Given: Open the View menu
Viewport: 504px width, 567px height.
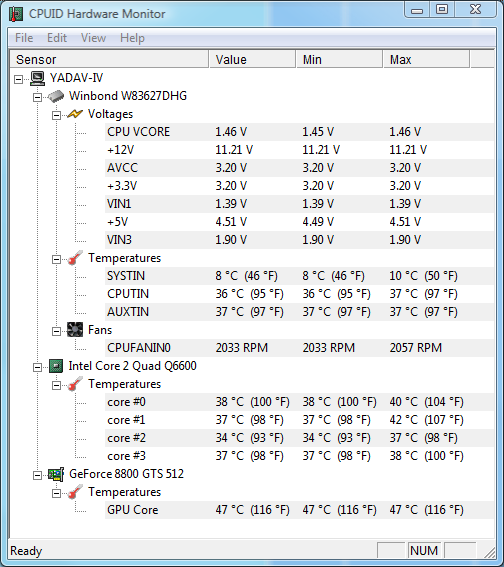Looking at the screenshot, I should [93, 38].
